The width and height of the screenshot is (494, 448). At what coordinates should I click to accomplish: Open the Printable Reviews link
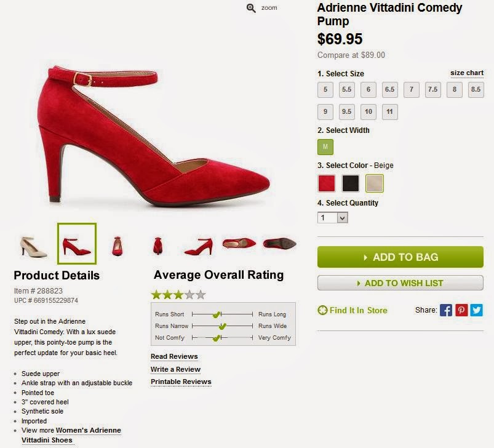pyautogui.click(x=181, y=382)
